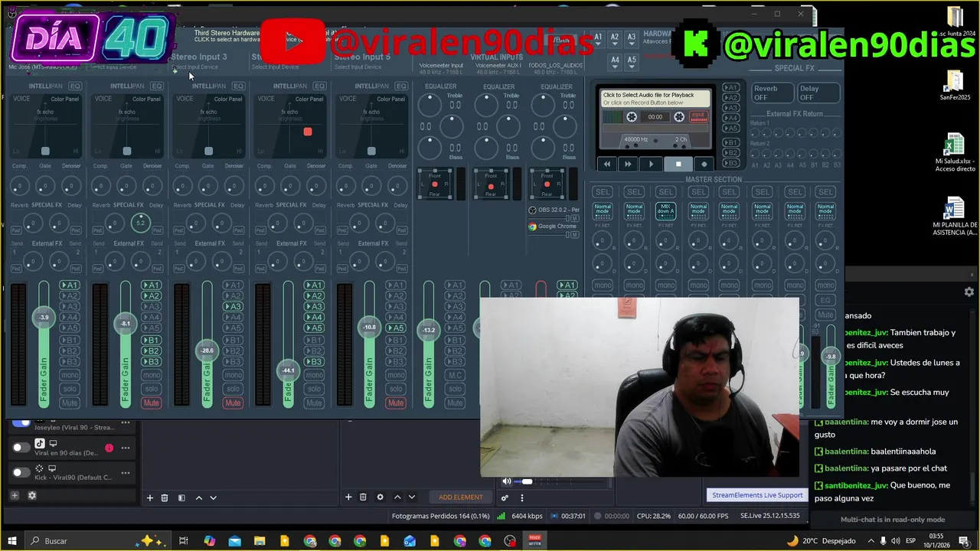This screenshot has width=980, height=551.
Task: Click the master bus fader showing -9.8
Action: (x=831, y=357)
